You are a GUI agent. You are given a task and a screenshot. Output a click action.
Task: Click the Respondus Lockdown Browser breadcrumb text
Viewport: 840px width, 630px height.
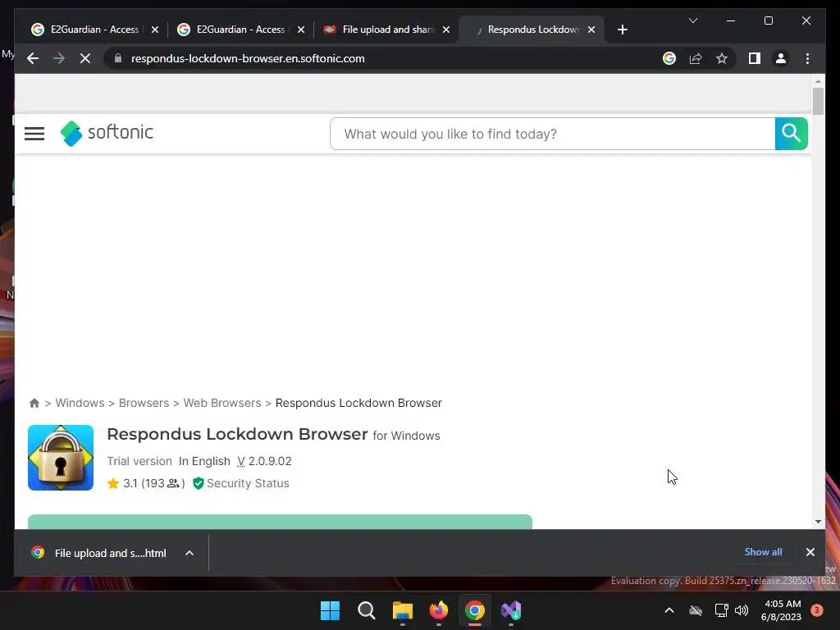coord(358,403)
